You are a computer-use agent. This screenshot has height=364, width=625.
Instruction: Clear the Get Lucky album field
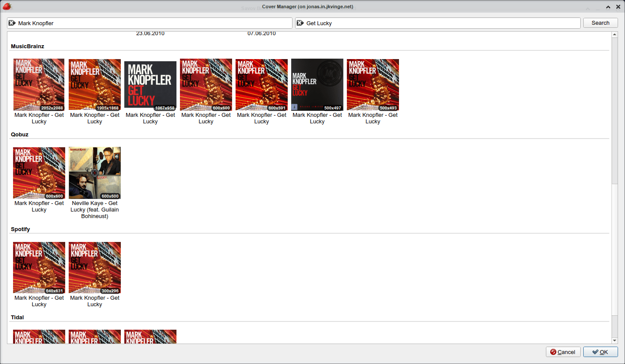pos(300,23)
